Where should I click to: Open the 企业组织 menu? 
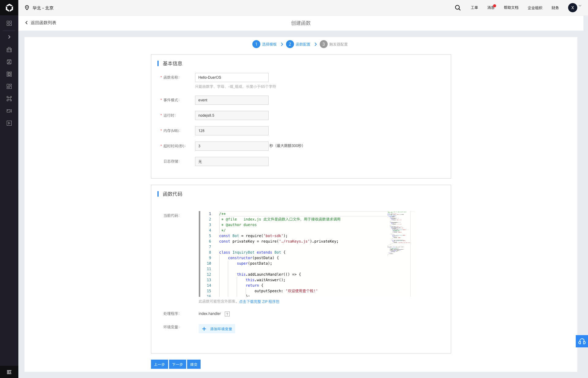click(x=535, y=8)
